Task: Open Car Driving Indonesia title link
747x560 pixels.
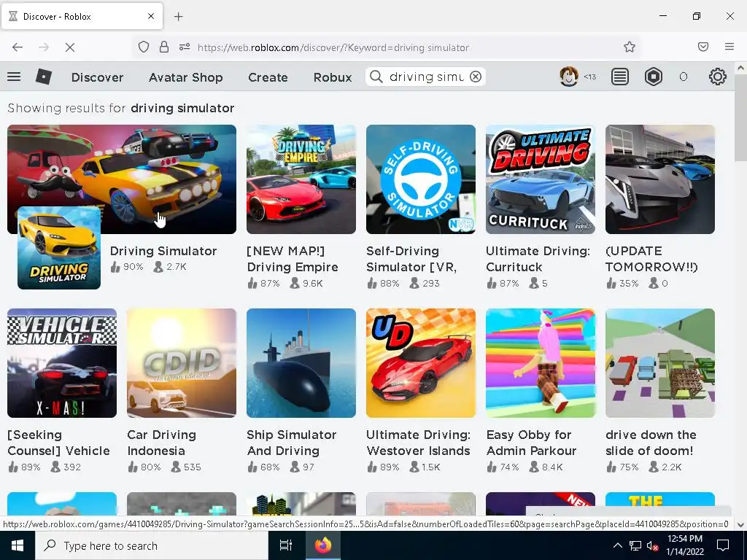Action: click(161, 443)
